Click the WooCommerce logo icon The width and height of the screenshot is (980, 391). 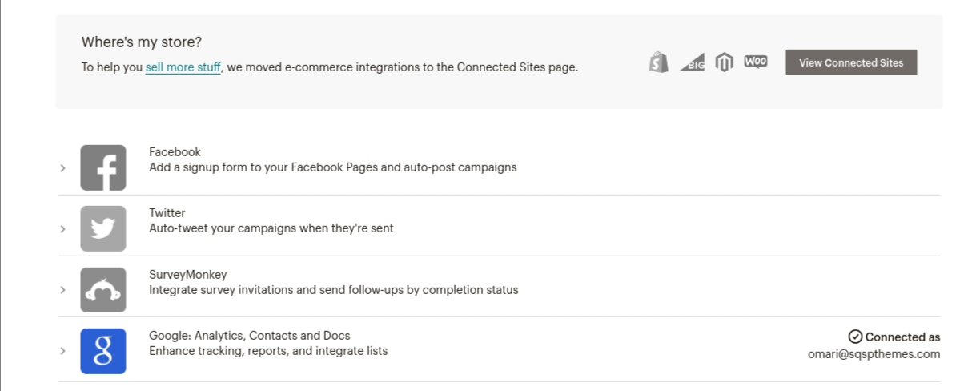pos(756,62)
